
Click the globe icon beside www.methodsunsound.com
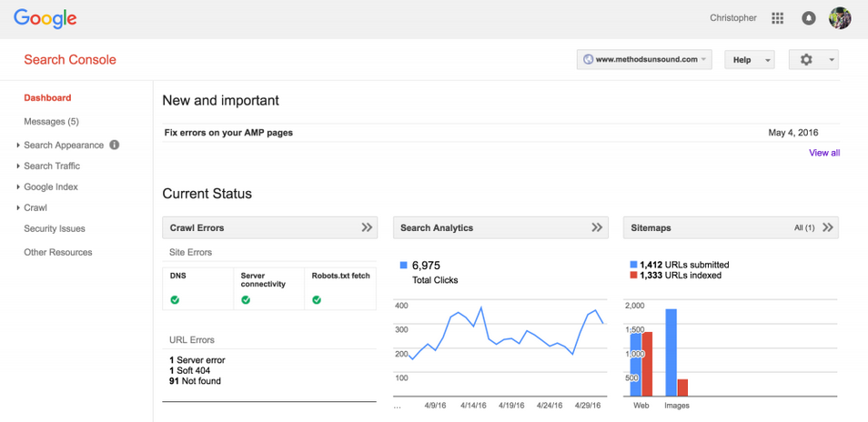pyautogui.click(x=588, y=60)
